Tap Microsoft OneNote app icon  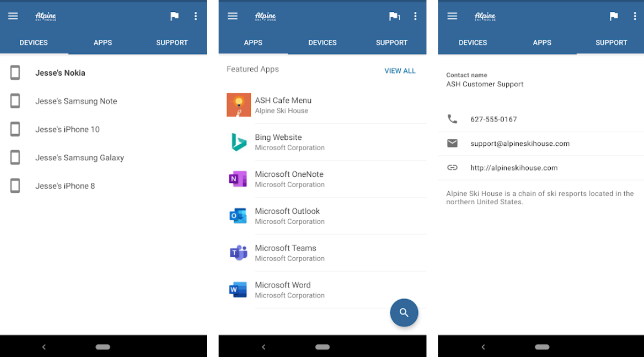point(238,179)
